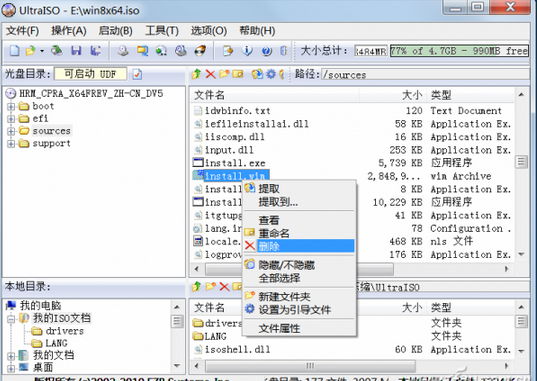Viewport: 537px width, 381px height.
Task: Select the drivers folder in the local tree
Action: point(65,331)
